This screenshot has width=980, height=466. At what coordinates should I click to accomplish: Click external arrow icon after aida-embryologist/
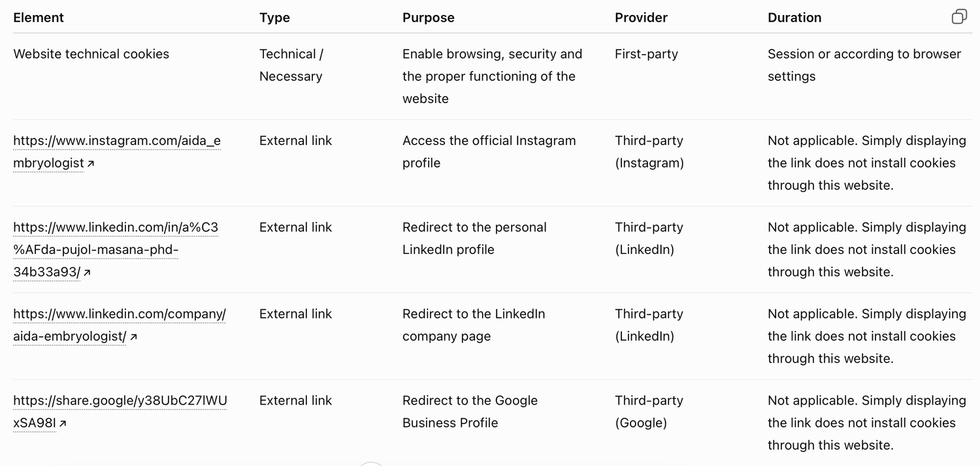(133, 337)
